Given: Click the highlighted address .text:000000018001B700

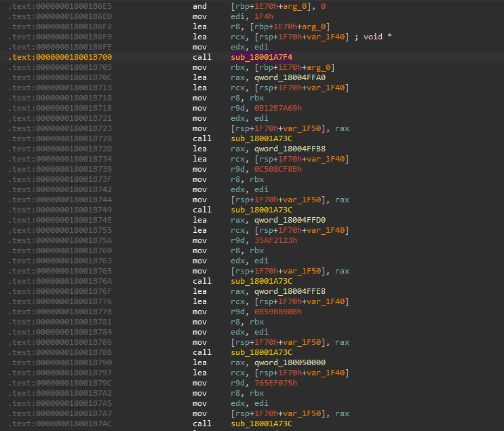Looking at the screenshot, I should (x=60, y=57).
